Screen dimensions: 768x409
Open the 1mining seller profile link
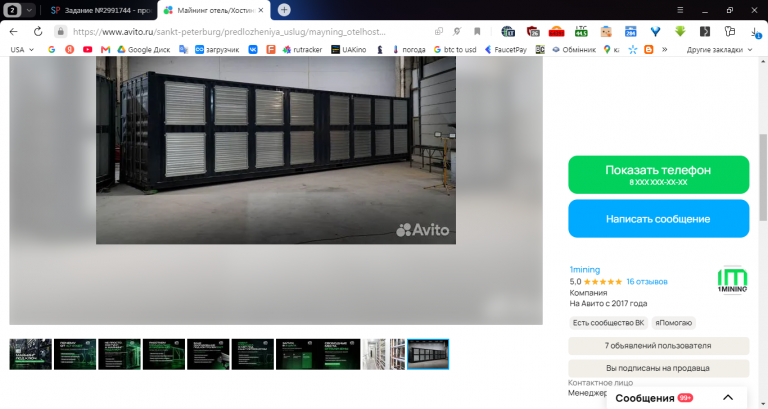(584, 269)
